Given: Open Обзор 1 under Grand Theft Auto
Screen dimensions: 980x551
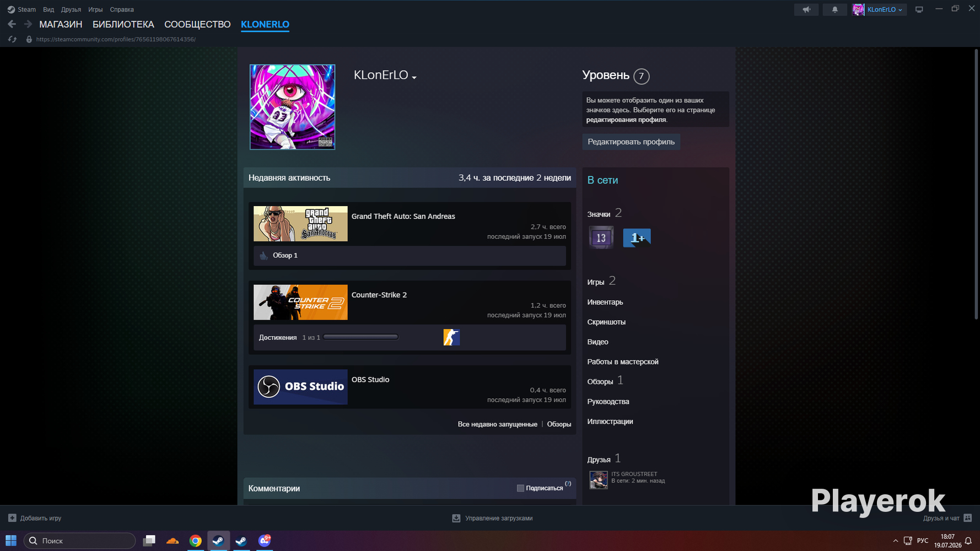Looking at the screenshot, I should point(285,256).
